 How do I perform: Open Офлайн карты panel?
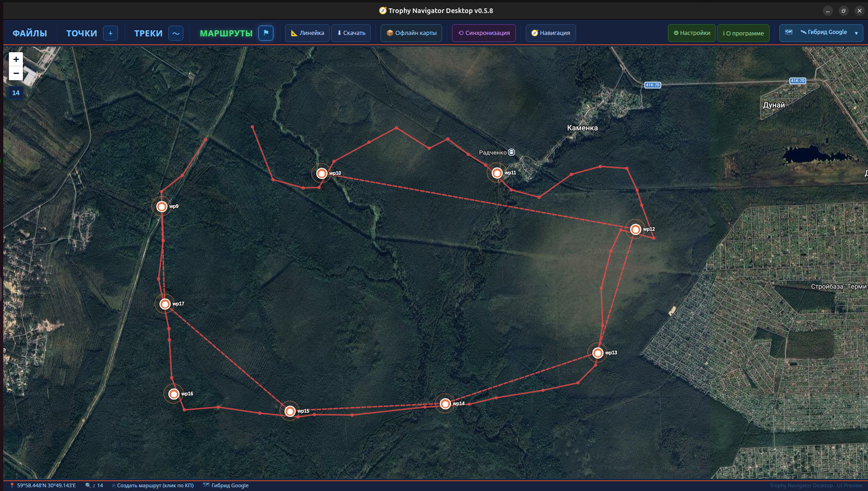(x=411, y=33)
